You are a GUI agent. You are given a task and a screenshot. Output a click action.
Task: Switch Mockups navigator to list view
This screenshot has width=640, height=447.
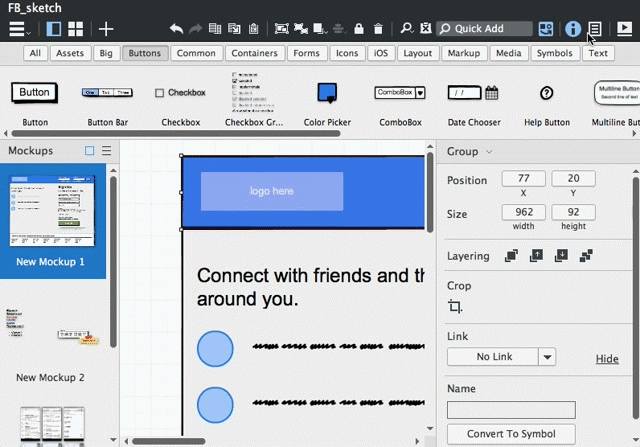(107, 151)
